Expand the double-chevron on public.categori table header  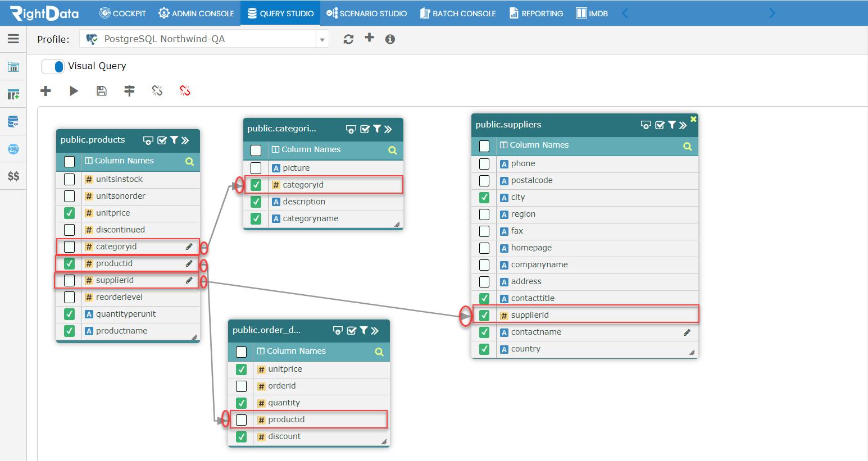[387, 129]
